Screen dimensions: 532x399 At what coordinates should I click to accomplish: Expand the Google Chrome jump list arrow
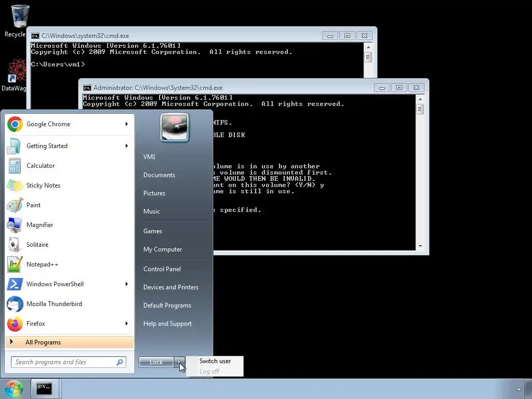tap(127, 124)
